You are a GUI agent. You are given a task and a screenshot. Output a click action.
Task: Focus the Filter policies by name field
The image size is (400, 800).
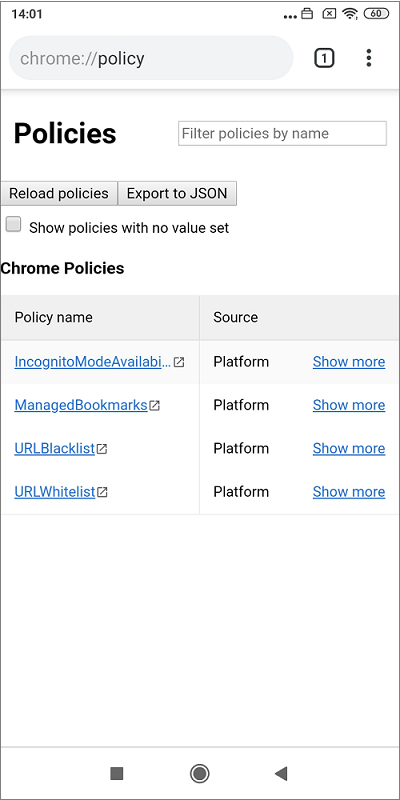pos(282,133)
